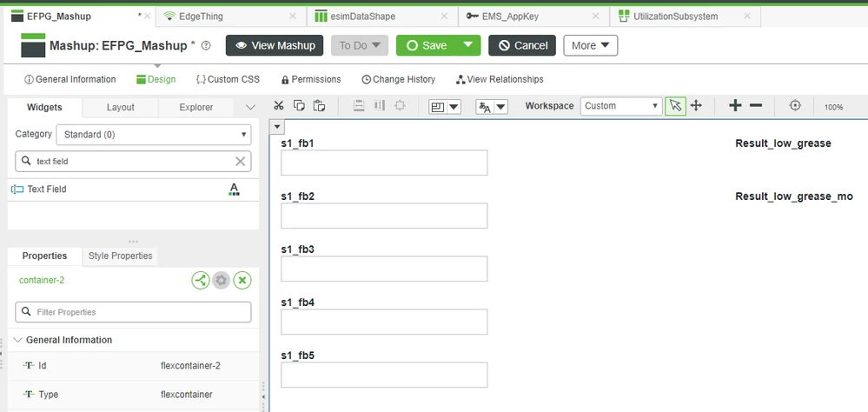Click the Filter Properties field
The width and height of the screenshot is (868, 412).
[133, 312]
